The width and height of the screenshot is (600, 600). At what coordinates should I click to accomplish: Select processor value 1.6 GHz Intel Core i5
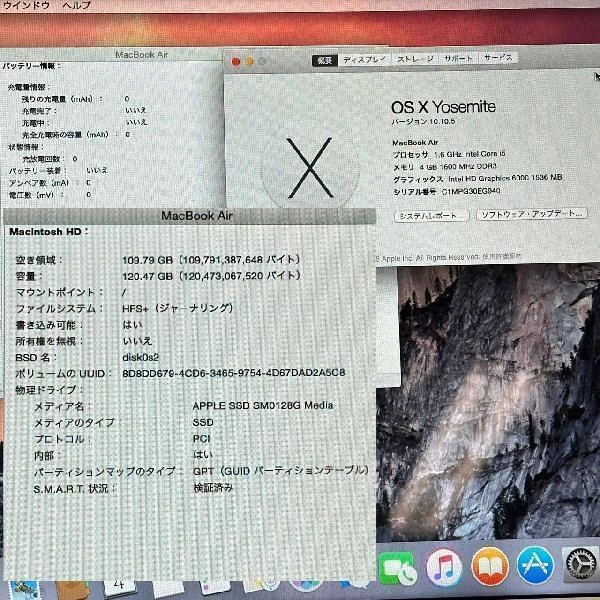point(470,154)
